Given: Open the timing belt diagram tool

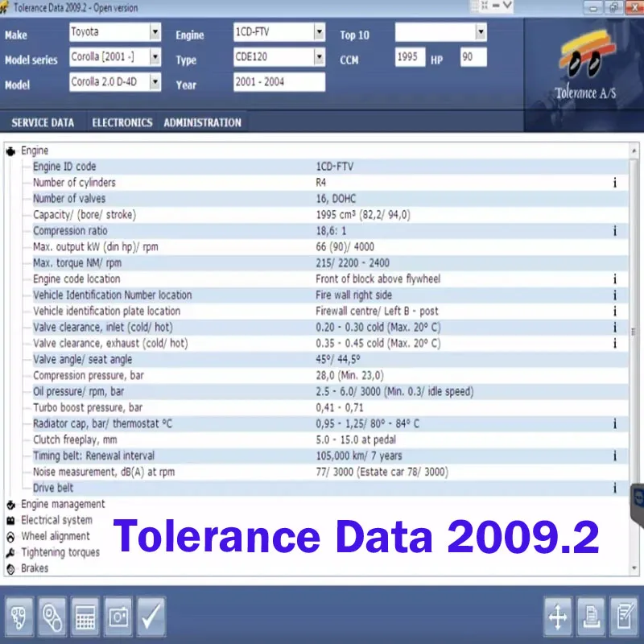Looking at the screenshot, I should (x=19, y=616).
